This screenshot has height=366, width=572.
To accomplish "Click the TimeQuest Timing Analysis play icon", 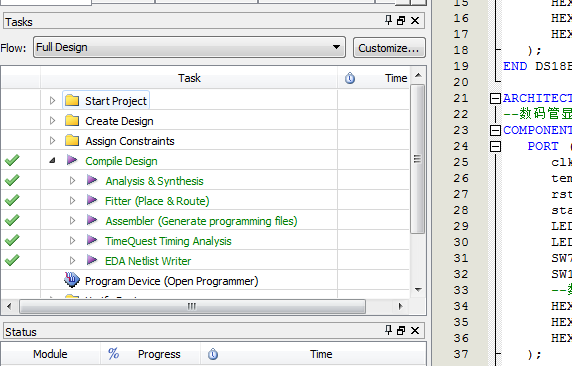I will click(92, 240).
